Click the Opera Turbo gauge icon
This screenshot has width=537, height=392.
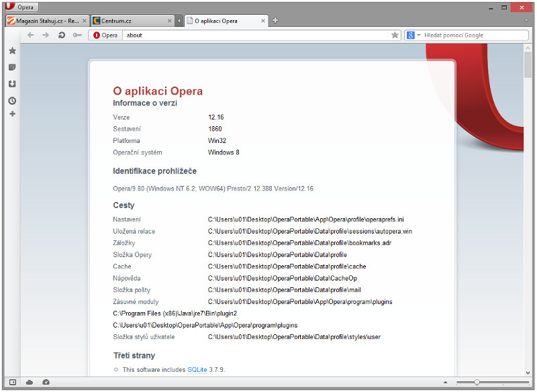point(46,382)
